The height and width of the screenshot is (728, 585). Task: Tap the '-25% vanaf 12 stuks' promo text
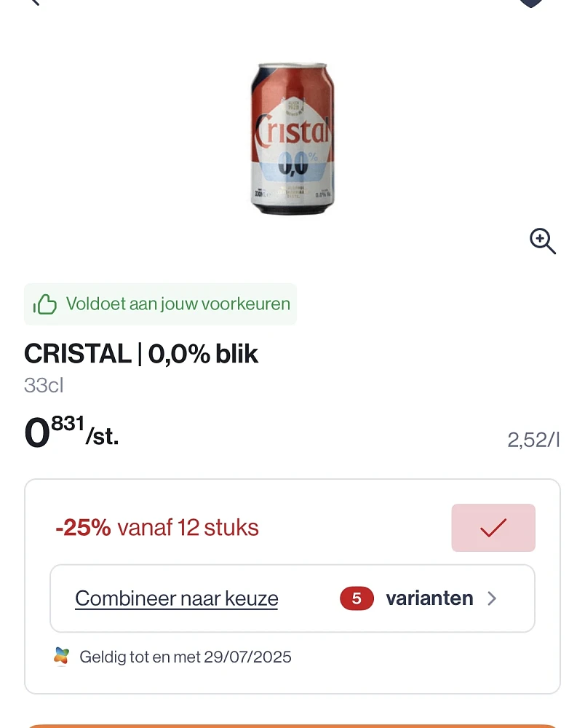pos(157,528)
